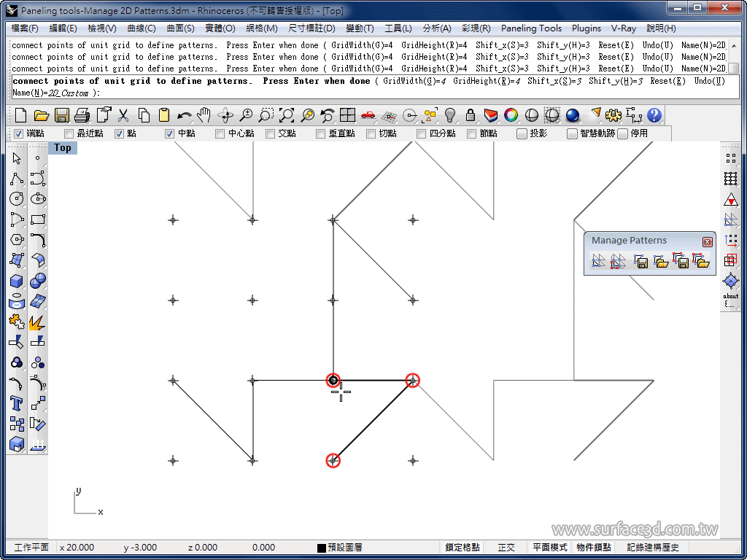Viewport: 747px width, 560px height.
Task: Undo with the curved arrow toolbar icon
Action: pyautogui.click(x=185, y=115)
